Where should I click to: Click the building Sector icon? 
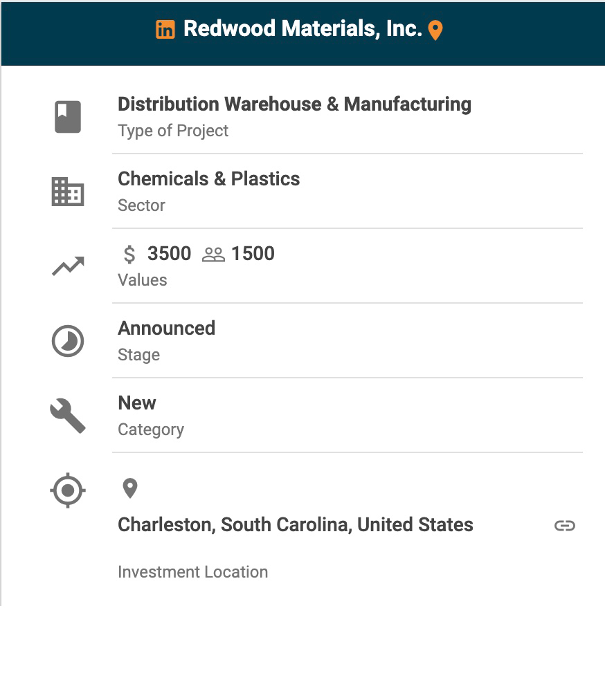point(68,192)
